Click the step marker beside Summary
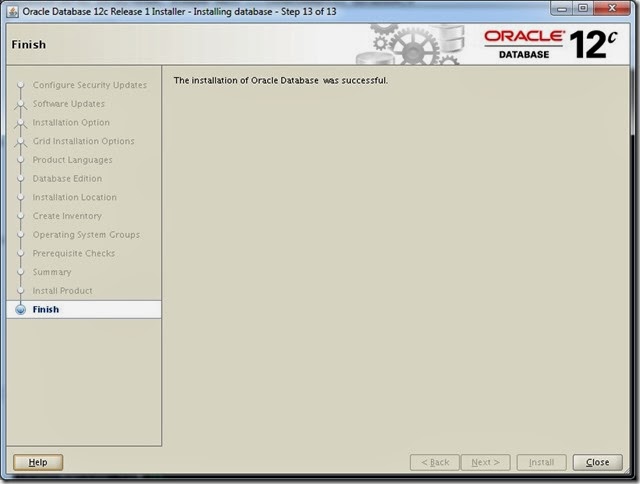This screenshot has width=640, height=484. [x=20, y=272]
